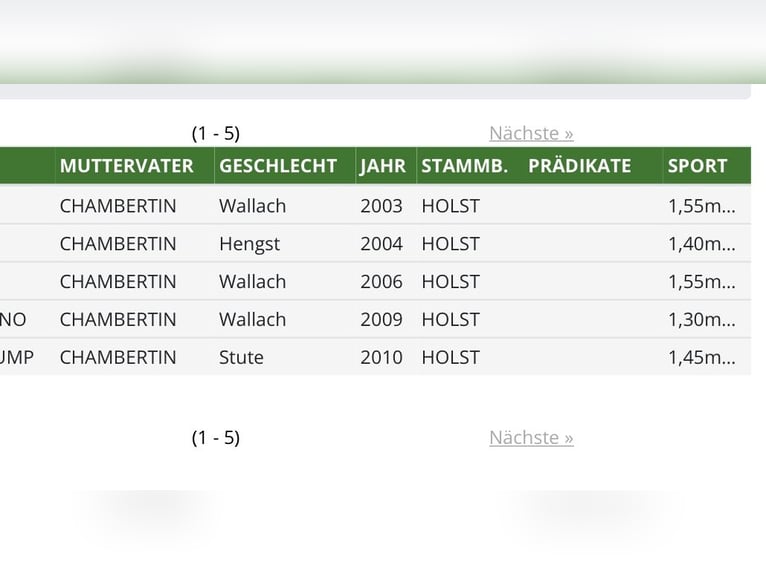Screen dimensions: 766x574
Task: Select the STAMMB. column header
Action: (464, 166)
